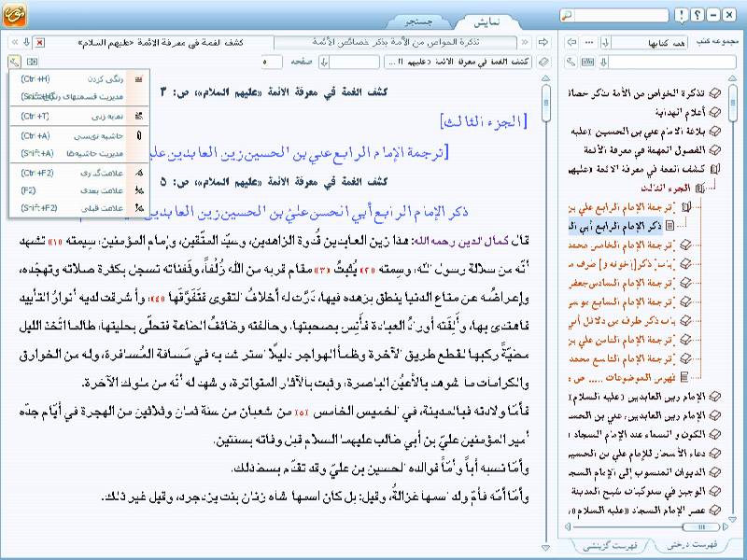Click the [الجزء الثالث] blue heading
The image size is (747, 560).
pyautogui.click(x=484, y=122)
